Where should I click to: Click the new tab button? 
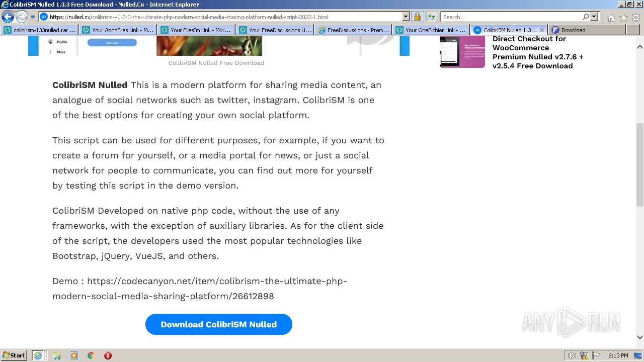coord(632,30)
